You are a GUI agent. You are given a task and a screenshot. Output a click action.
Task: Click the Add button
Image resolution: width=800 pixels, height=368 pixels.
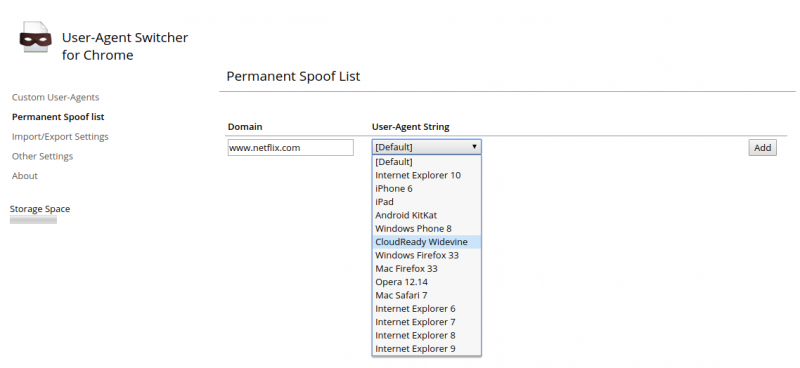click(x=762, y=148)
